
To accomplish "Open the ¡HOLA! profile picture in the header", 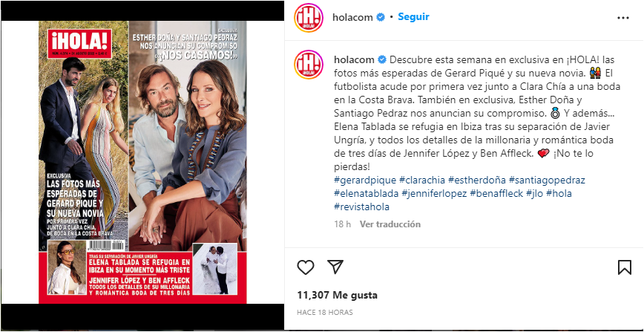I will (308, 18).
